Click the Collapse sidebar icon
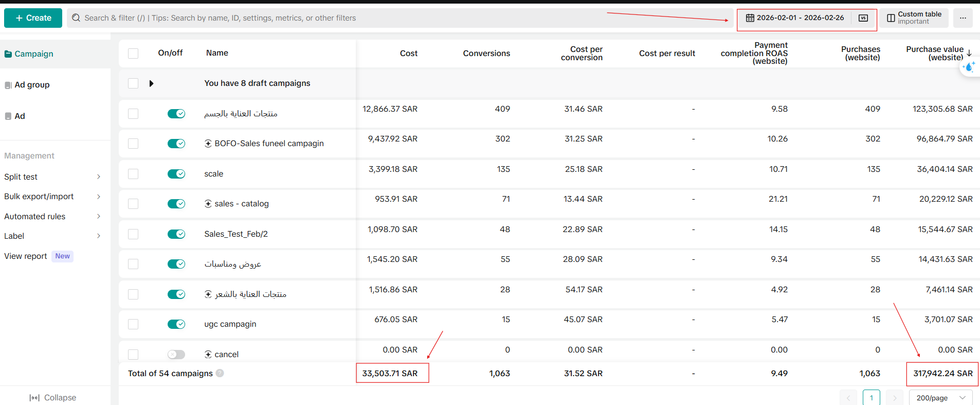This screenshot has height=405, width=980. [x=34, y=398]
